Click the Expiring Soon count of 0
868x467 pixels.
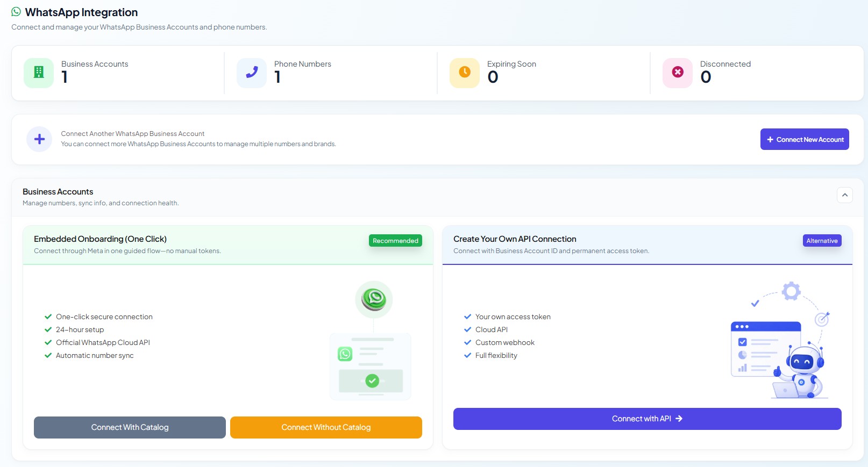pyautogui.click(x=493, y=77)
